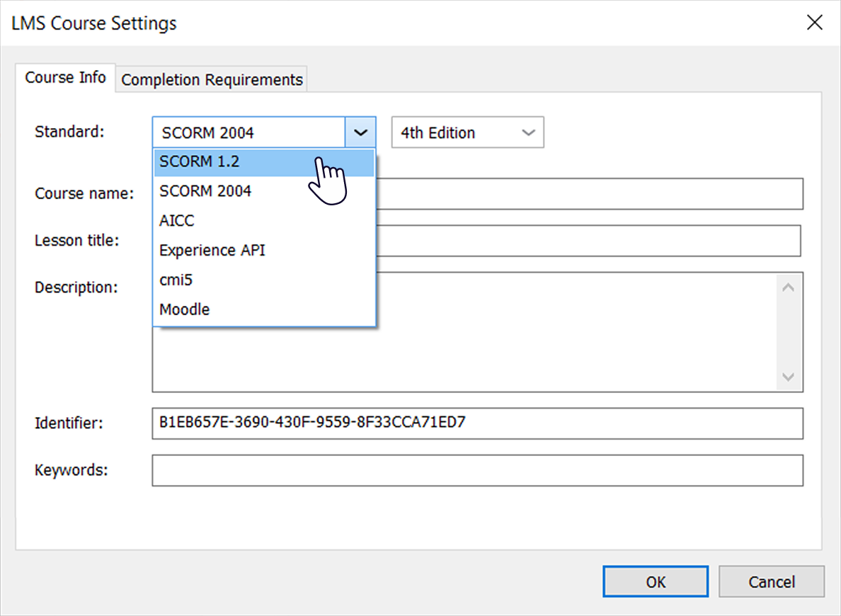Collapse the Standard dropdown via its chevron

pos(360,132)
